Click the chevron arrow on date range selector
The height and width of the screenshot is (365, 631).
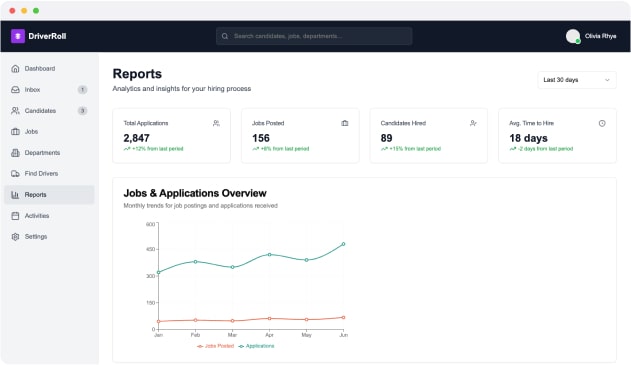tap(607, 80)
